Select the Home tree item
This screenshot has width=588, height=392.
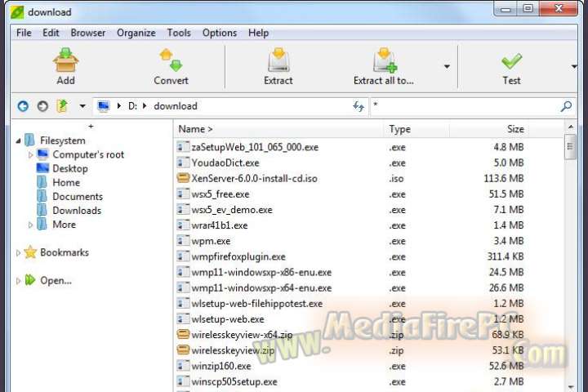pyautogui.click(x=66, y=182)
